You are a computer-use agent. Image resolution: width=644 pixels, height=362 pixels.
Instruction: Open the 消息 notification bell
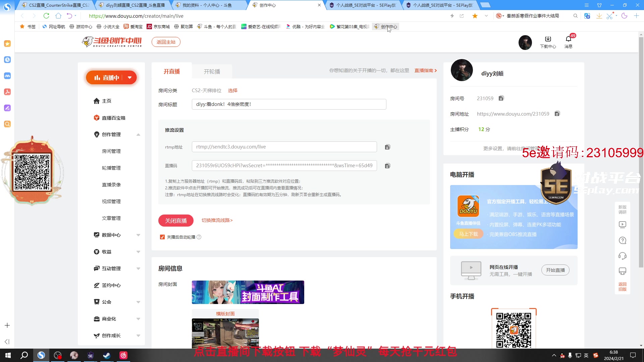pos(569,42)
